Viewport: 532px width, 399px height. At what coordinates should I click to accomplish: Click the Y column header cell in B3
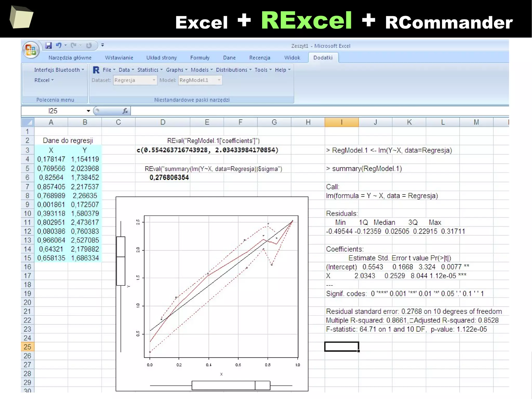point(85,150)
